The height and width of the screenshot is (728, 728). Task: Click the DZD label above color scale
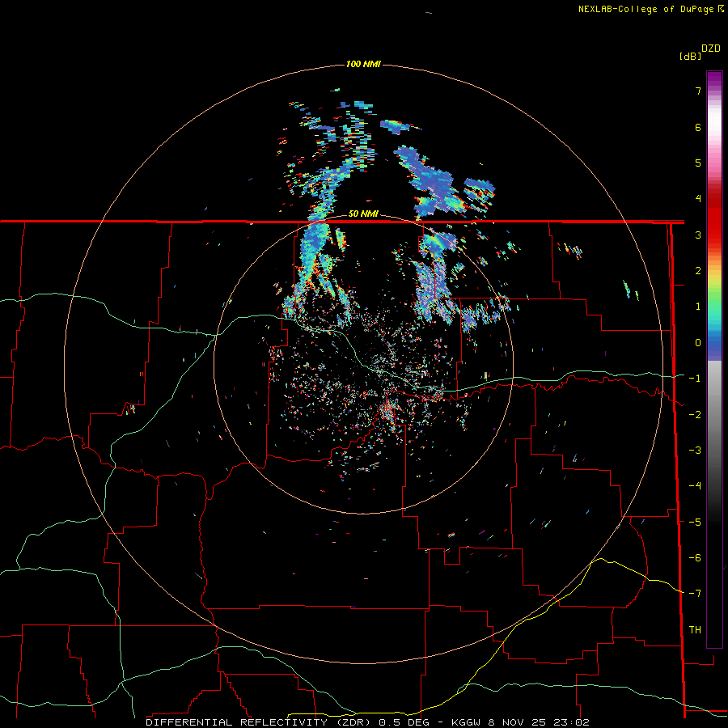coord(711,49)
